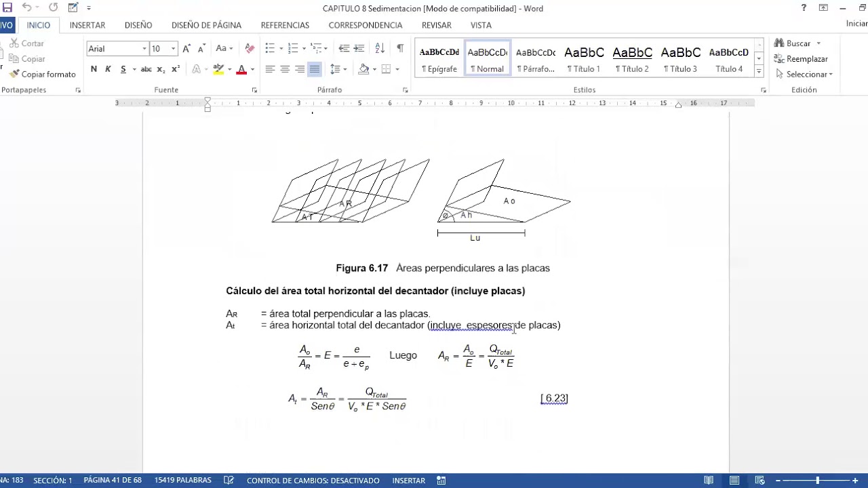This screenshot has width=868, height=488.
Task: Open the font name dropdown showing Arial
Action: click(x=144, y=49)
